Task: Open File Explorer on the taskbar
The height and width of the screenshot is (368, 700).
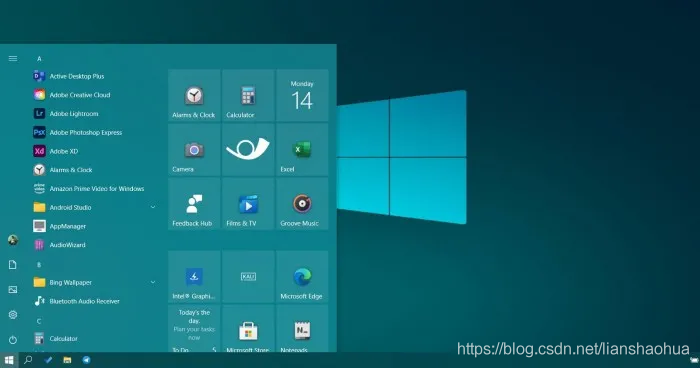Action: 67,360
